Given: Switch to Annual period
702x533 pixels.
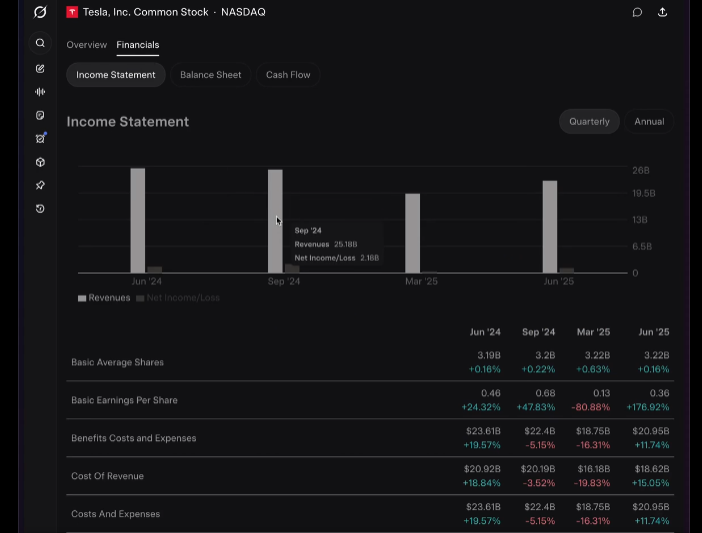Looking at the screenshot, I should (649, 121).
